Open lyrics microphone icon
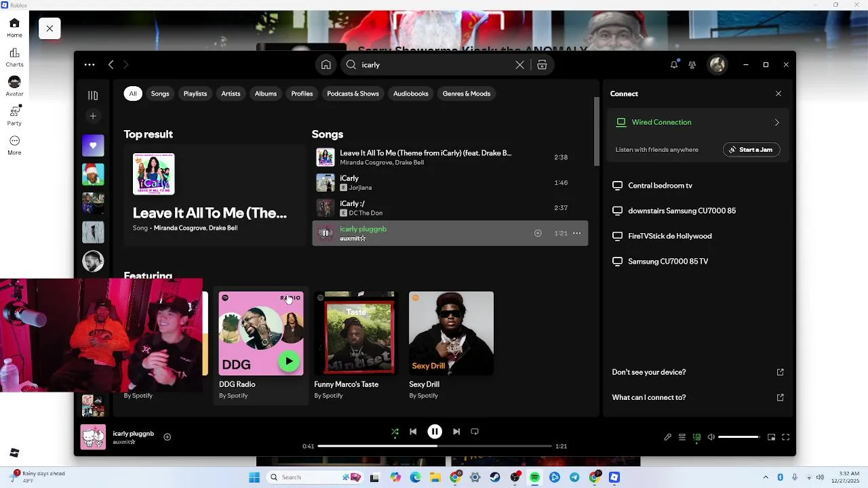Screen dimensions: 868x488 coord(667,437)
